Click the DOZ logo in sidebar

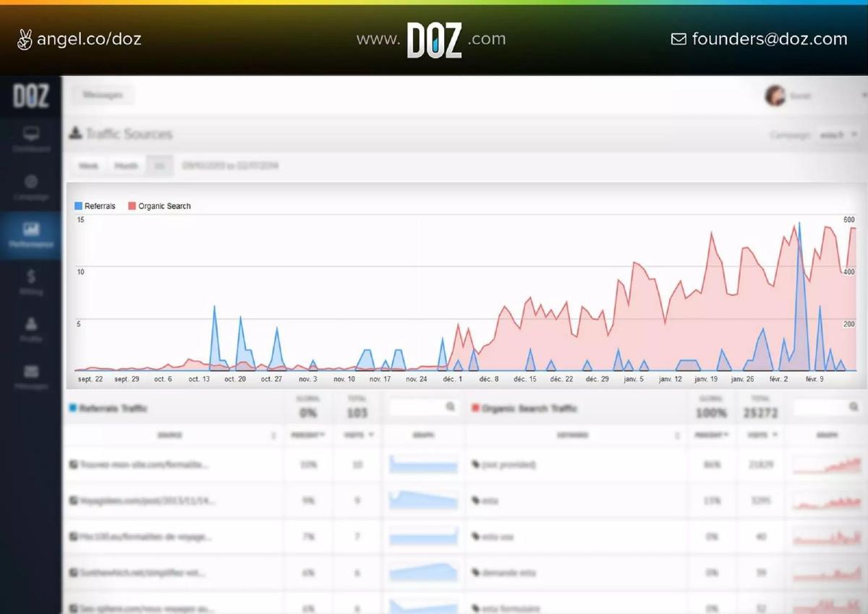[30, 95]
